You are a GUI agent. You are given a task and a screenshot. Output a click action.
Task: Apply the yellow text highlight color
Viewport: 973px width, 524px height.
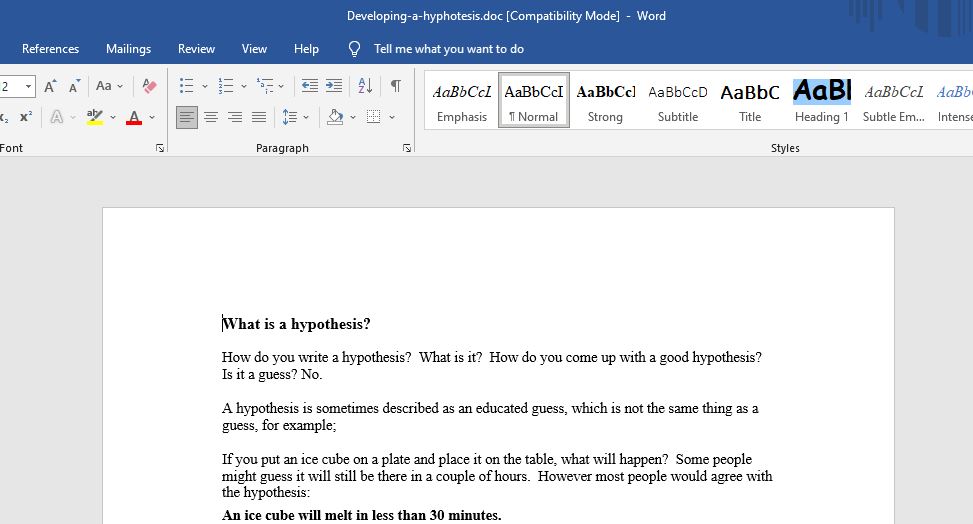(95, 117)
